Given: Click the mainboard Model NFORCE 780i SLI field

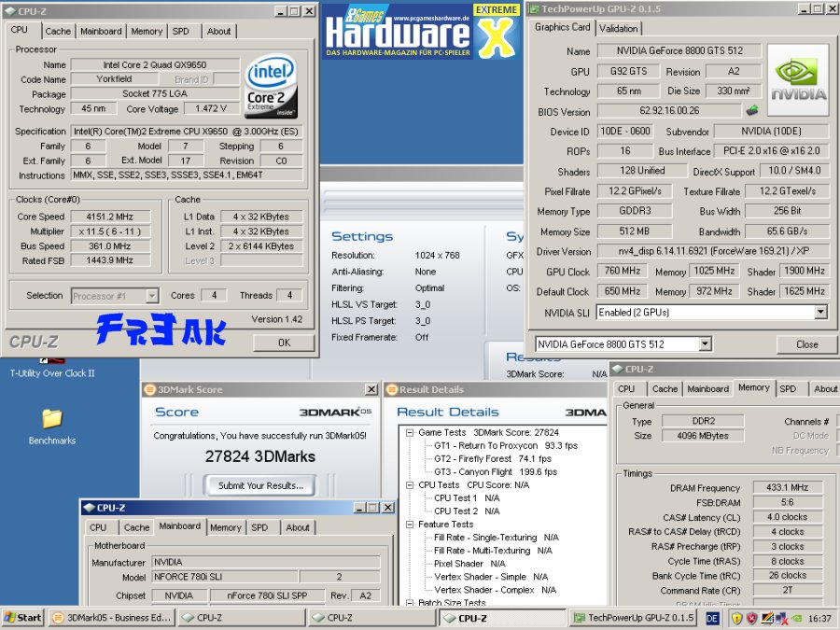Looking at the screenshot, I should 224,577.
